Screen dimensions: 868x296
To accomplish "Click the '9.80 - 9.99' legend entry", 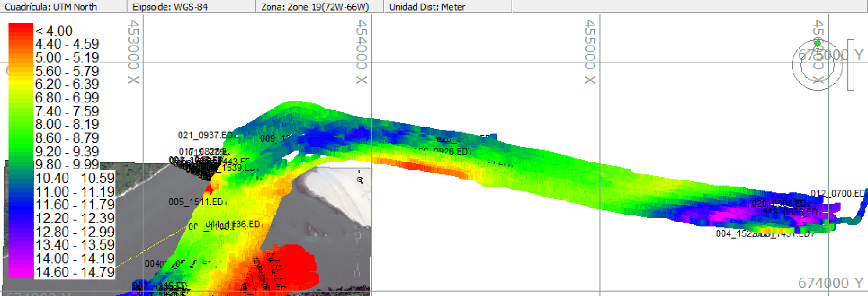I will (67, 165).
